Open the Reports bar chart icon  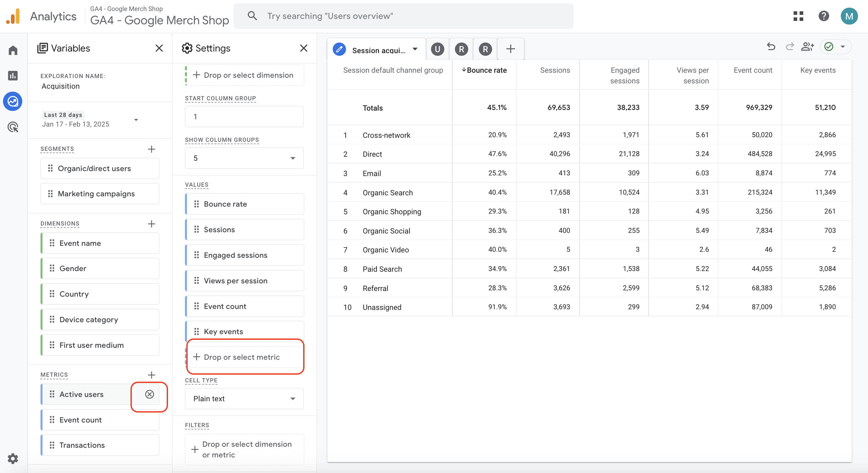[13, 75]
